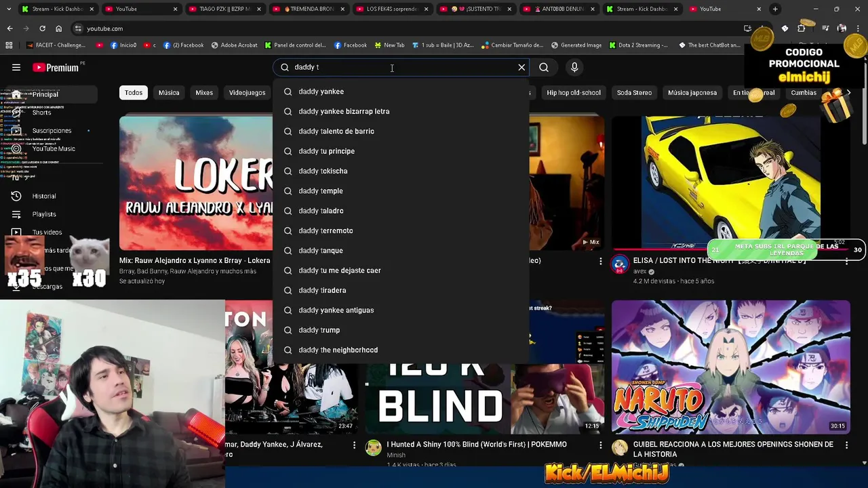This screenshot has height=488, width=868.
Task: Open options menu for Shiny 100% Blind video
Action: (x=600, y=445)
